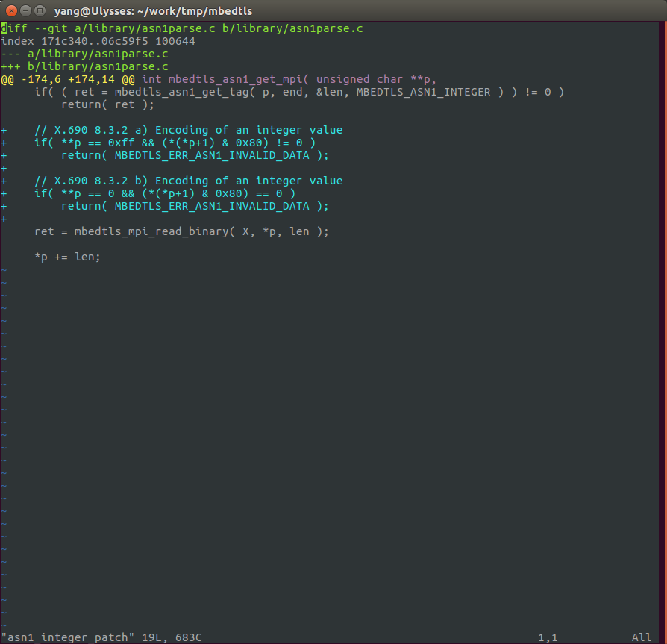Click the '@@ -174,6 +174,14 @@' hunk header
Viewport: 667px width, 644px height.
pos(68,80)
